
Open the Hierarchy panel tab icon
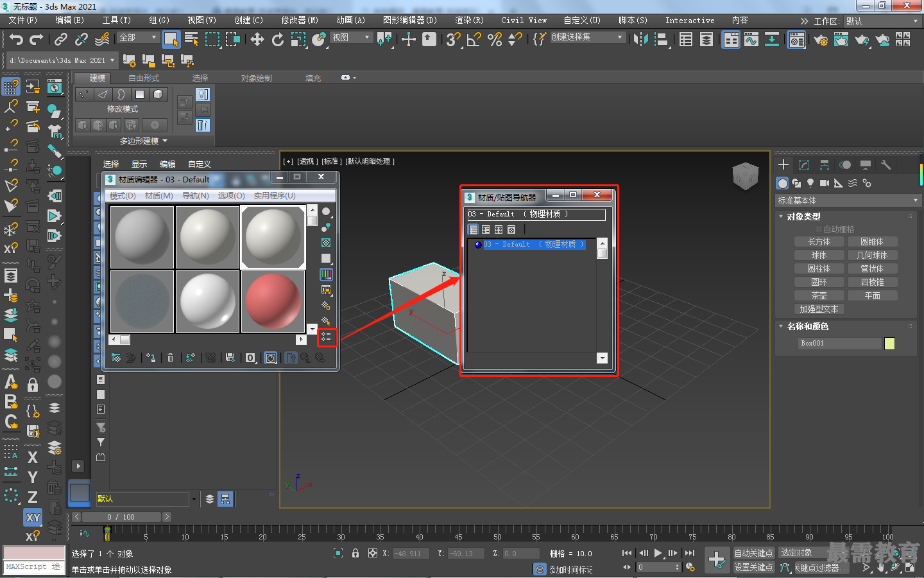click(825, 165)
